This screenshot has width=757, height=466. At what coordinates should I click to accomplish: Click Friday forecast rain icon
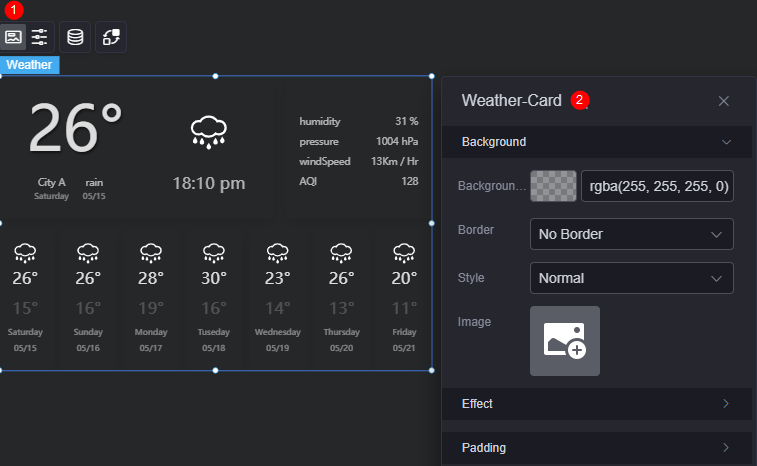tap(404, 253)
